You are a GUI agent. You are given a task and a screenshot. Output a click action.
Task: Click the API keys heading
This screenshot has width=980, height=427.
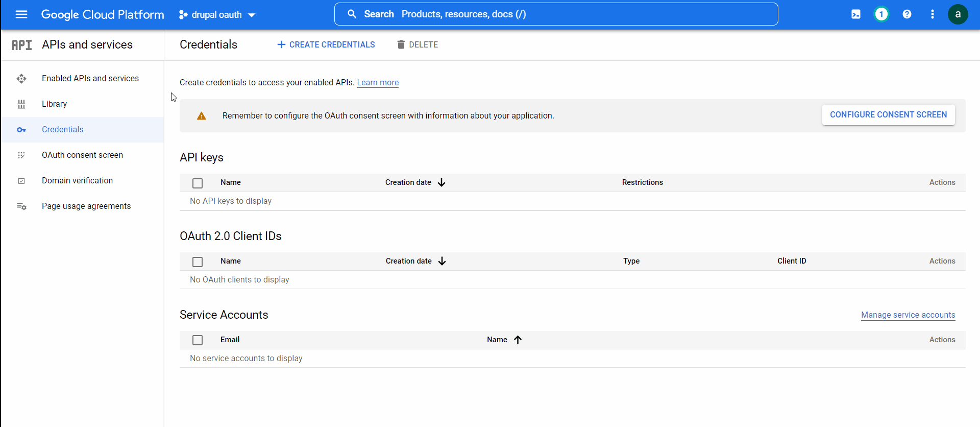[202, 157]
